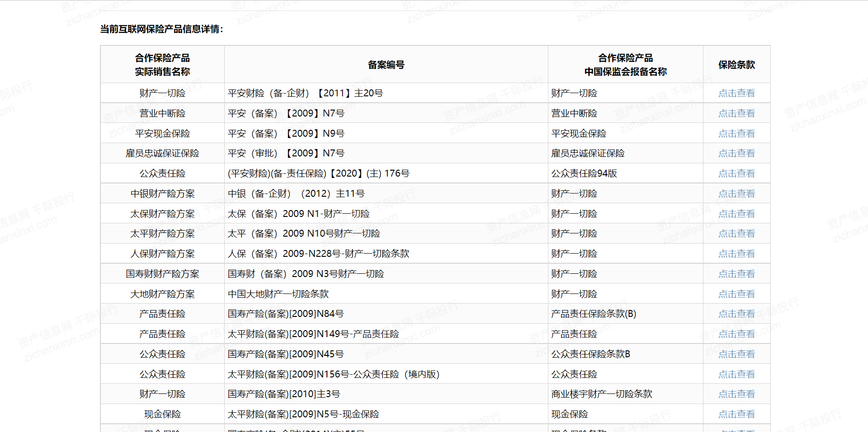Click 点击查看 in 国寿财财产险方案 row
Image resolution: width=868 pixels, height=432 pixels.
pyautogui.click(x=736, y=274)
